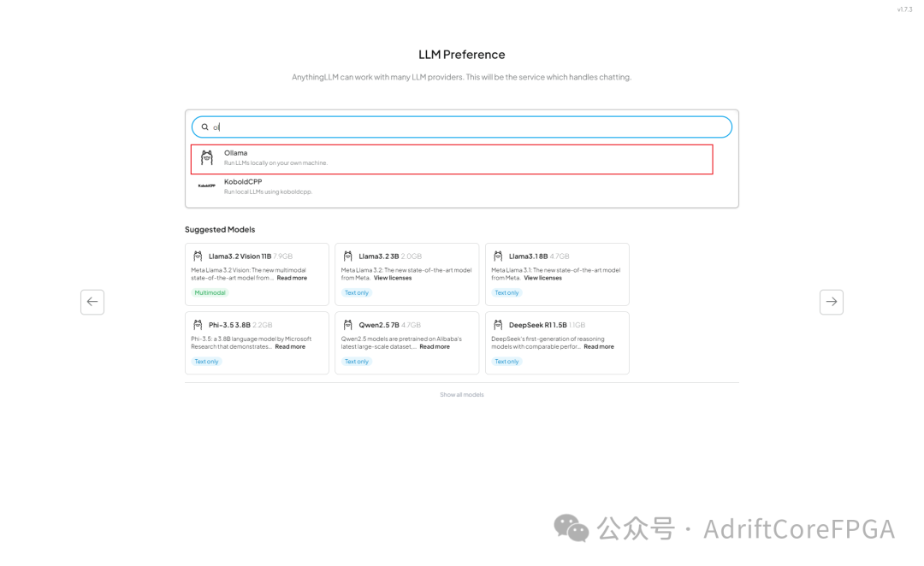Click Text only tag on Llama3.2 3B
The image size is (924, 566).
[x=357, y=292]
